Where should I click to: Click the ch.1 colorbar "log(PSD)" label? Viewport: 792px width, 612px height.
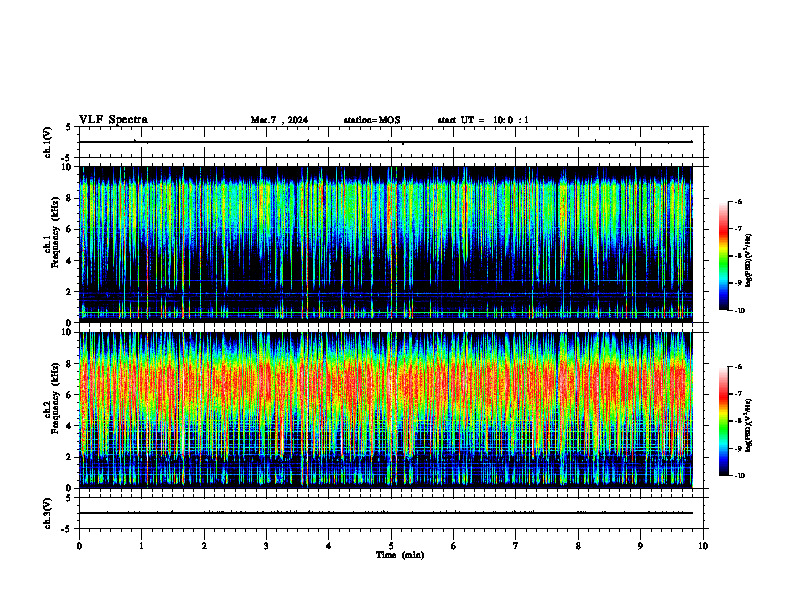tap(748, 261)
